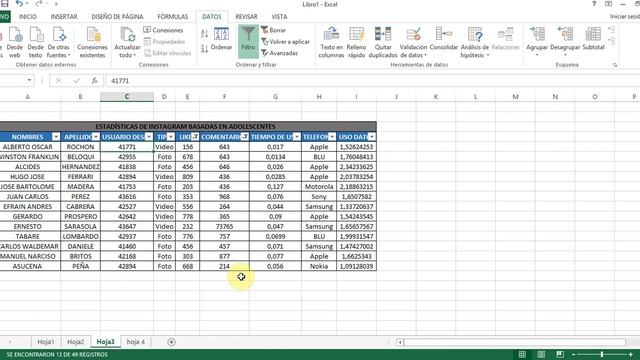Switch to Normal view icon
This screenshot has height=360, width=640.
(522, 354)
